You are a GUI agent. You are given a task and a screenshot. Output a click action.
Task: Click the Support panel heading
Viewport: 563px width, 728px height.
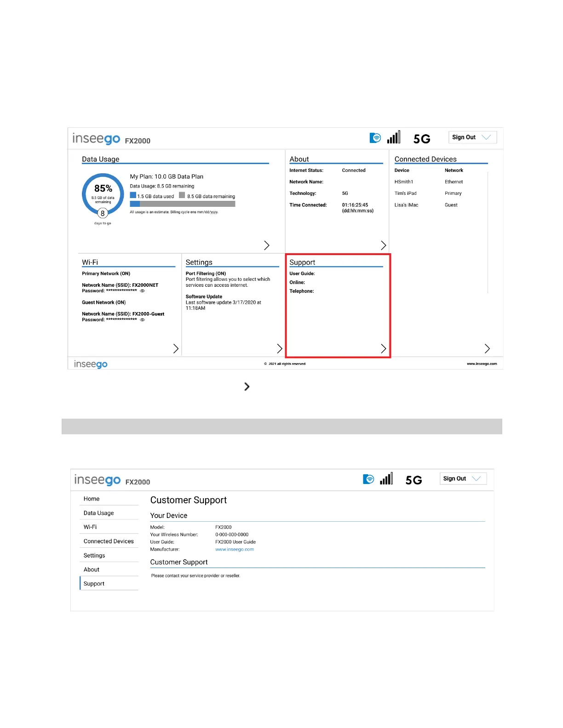[302, 262]
